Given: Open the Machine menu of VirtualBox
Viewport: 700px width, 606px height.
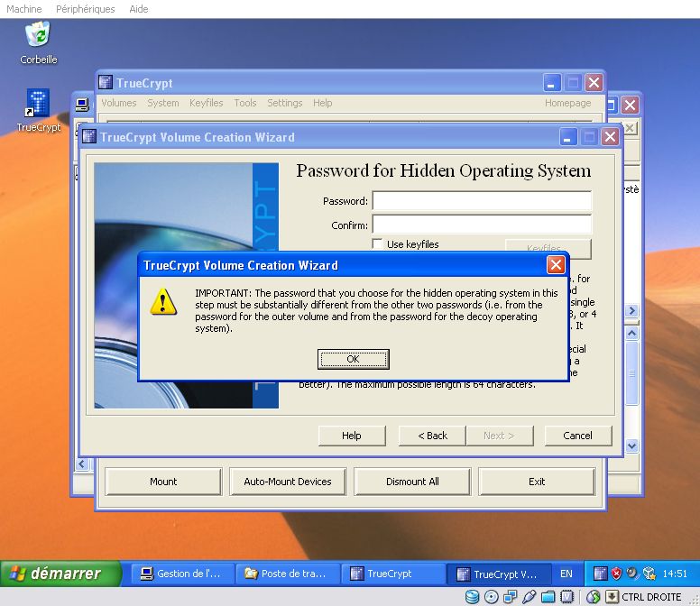Looking at the screenshot, I should [23, 9].
